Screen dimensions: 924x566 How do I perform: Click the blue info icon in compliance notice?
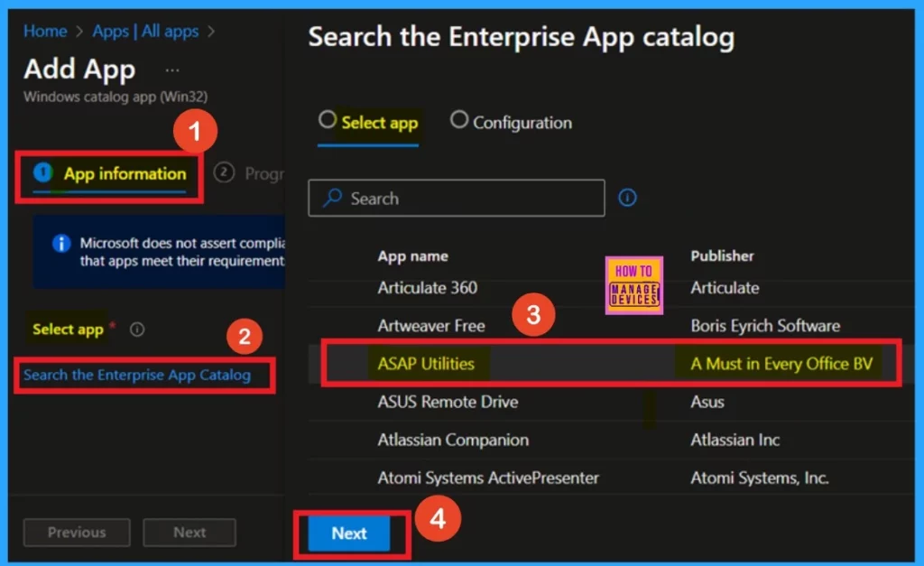pyautogui.click(x=61, y=244)
